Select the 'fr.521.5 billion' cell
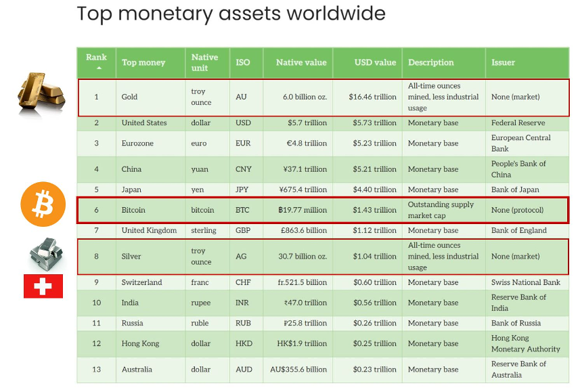Image resolution: width=578 pixels, height=392 pixels. pos(298,282)
